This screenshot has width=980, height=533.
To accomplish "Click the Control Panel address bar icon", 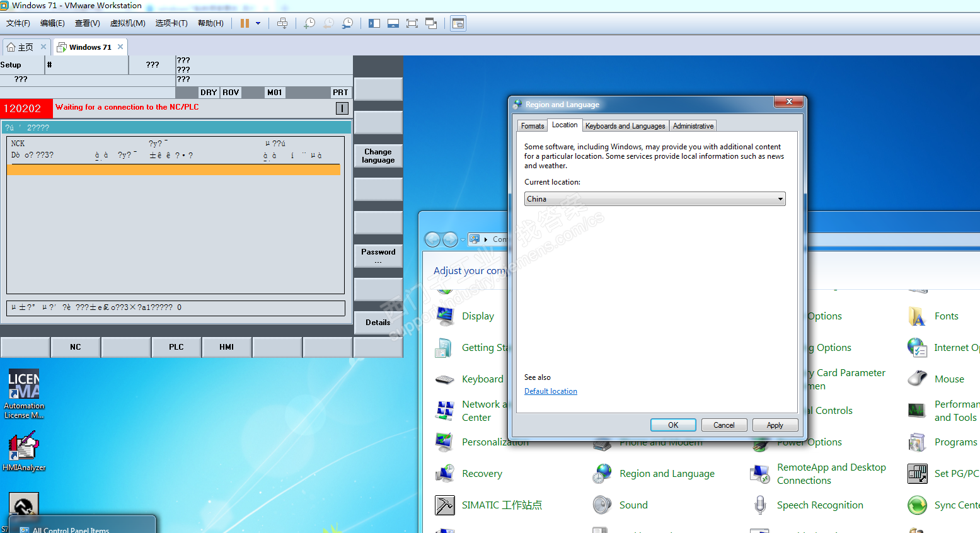I will (x=475, y=239).
